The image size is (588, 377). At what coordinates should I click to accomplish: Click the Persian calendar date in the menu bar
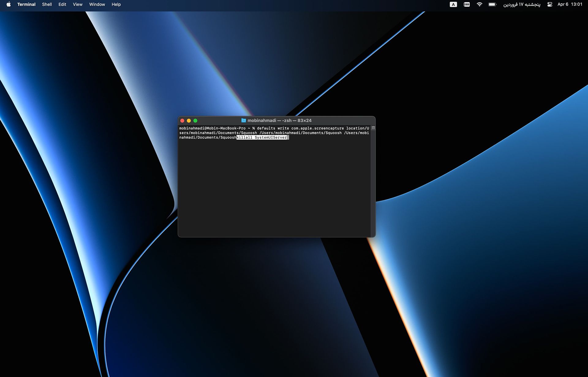click(522, 4)
